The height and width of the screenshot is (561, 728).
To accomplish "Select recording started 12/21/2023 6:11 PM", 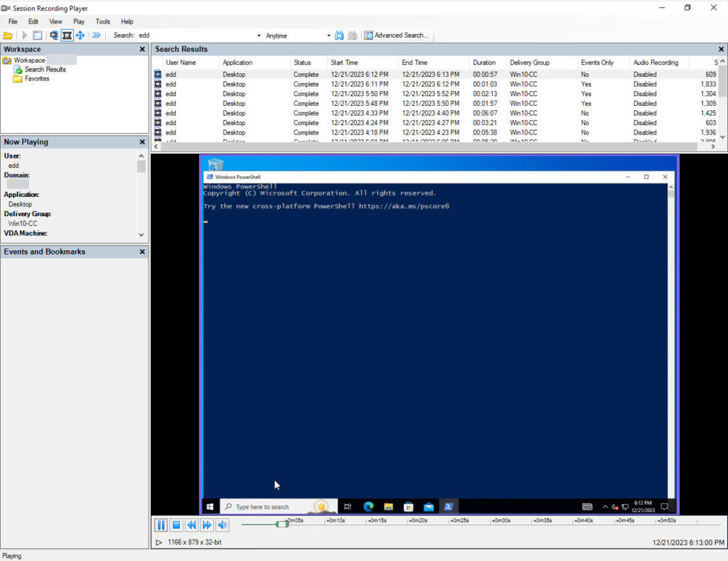I will [436, 84].
